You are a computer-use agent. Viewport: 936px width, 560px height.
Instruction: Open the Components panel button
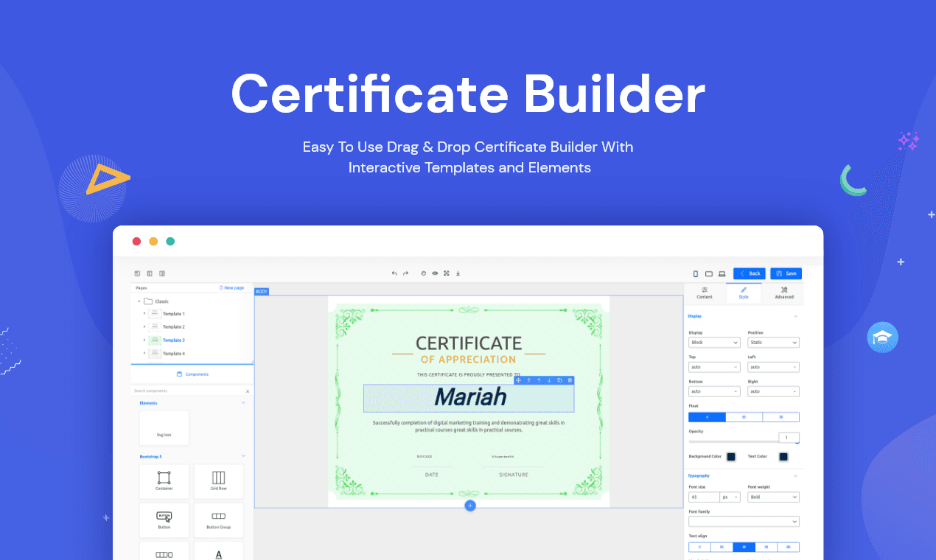pos(192,374)
